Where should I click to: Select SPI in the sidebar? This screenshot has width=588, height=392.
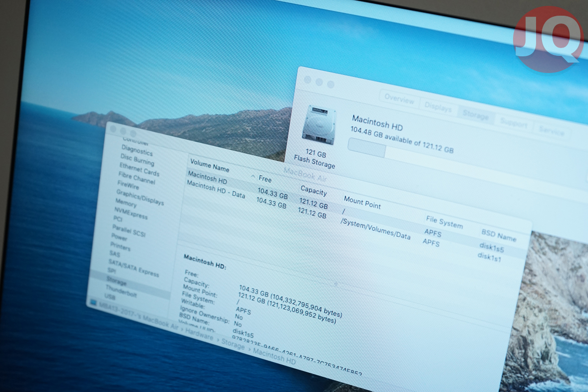click(x=111, y=271)
